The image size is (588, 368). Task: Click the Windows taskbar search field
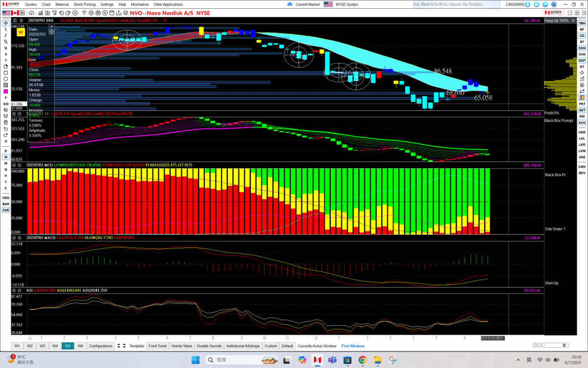(242, 360)
